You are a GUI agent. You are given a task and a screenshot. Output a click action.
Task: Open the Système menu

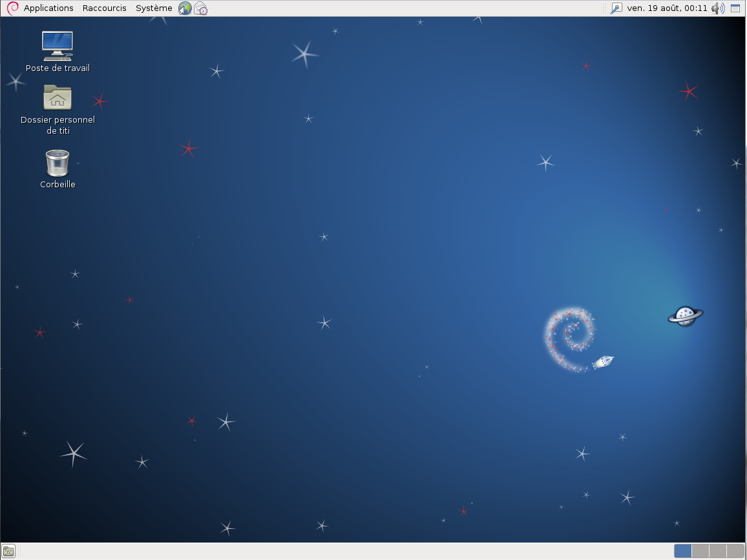click(153, 8)
